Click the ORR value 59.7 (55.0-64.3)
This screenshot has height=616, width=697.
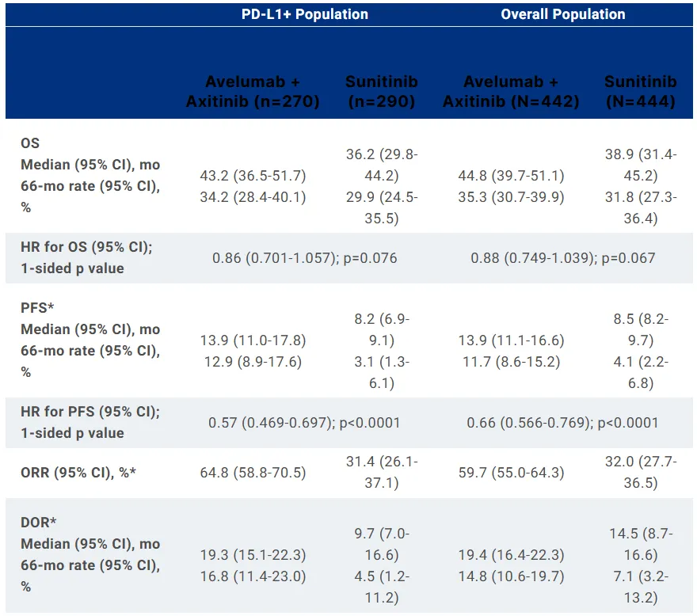coord(511,473)
